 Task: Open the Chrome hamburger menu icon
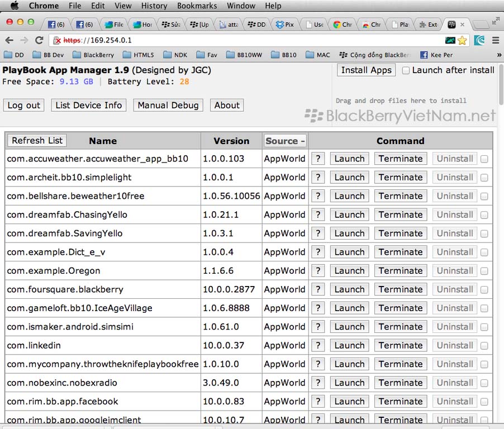(495, 40)
